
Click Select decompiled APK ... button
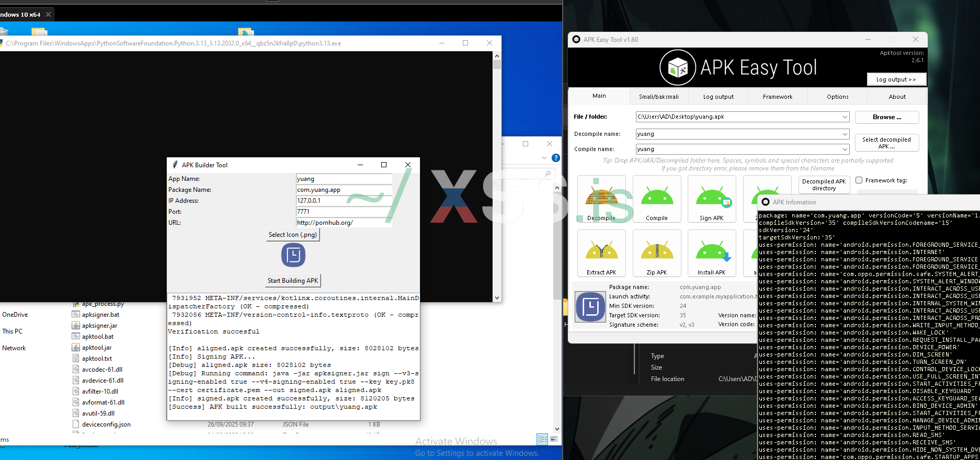tap(887, 143)
